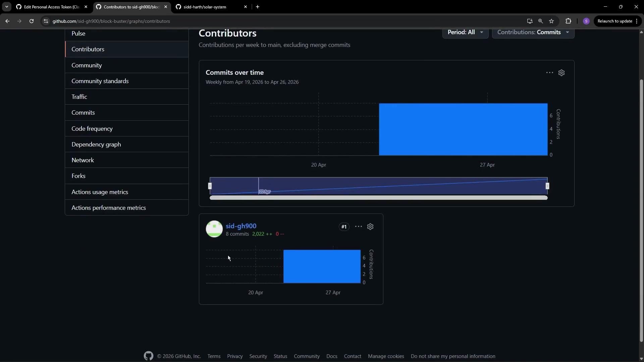Screen dimensions: 644x362
Task: Open Traffic insights page
Action: point(126,97)
